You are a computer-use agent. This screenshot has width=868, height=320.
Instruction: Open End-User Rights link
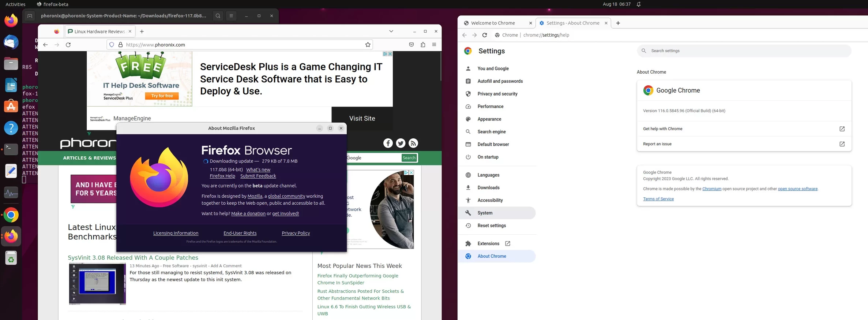pyautogui.click(x=240, y=233)
